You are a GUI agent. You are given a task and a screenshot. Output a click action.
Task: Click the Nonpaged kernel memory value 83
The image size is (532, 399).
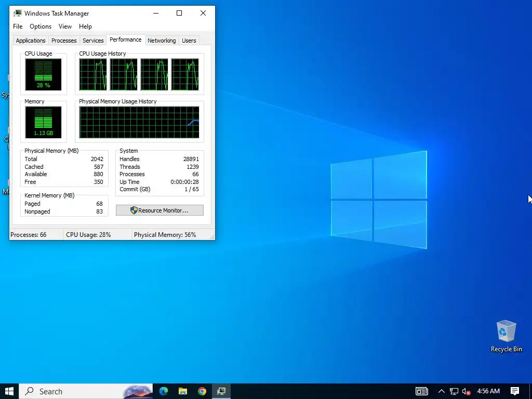click(x=99, y=211)
